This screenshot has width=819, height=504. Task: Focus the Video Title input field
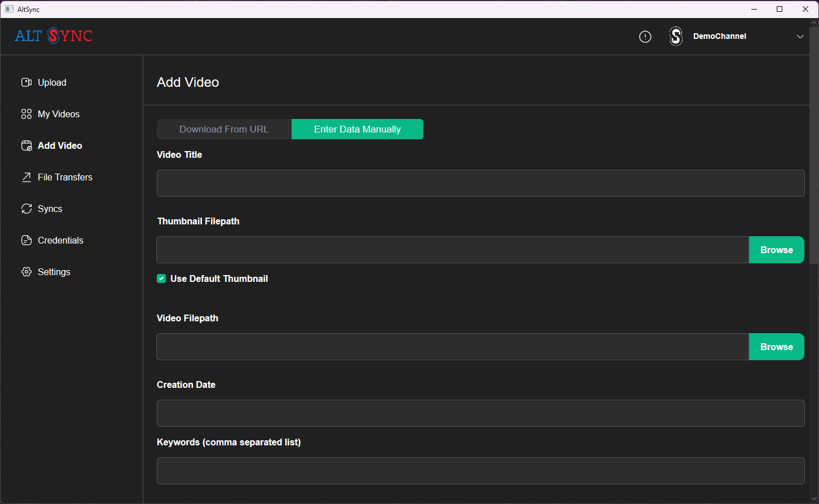click(481, 183)
